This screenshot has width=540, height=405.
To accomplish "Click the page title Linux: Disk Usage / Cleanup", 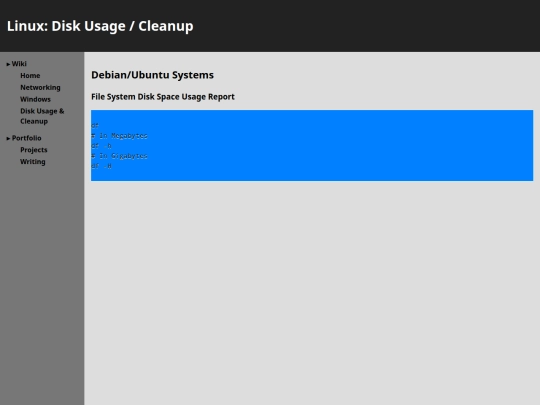I will coord(100,26).
